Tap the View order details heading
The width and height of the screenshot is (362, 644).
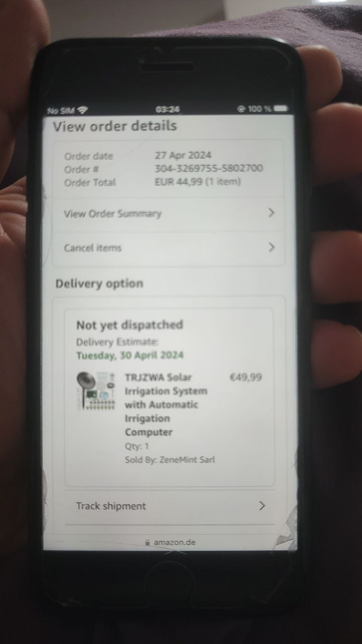(x=115, y=126)
